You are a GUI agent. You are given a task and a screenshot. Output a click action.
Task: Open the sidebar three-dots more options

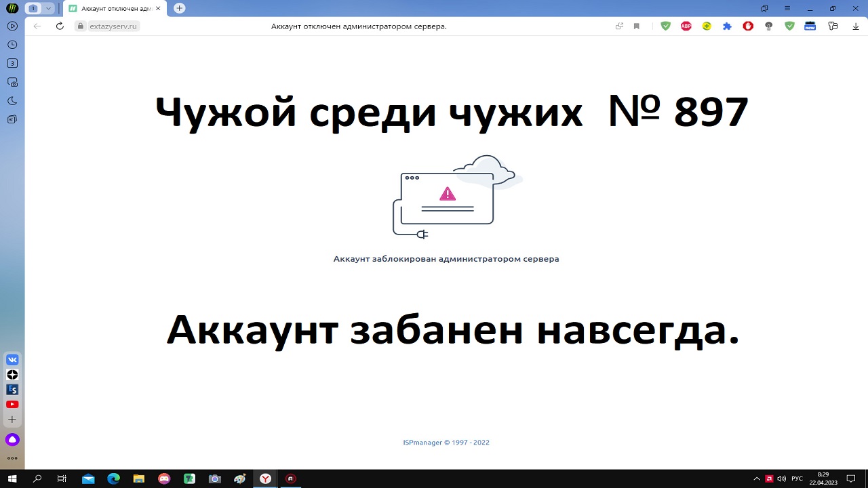[x=12, y=459]
